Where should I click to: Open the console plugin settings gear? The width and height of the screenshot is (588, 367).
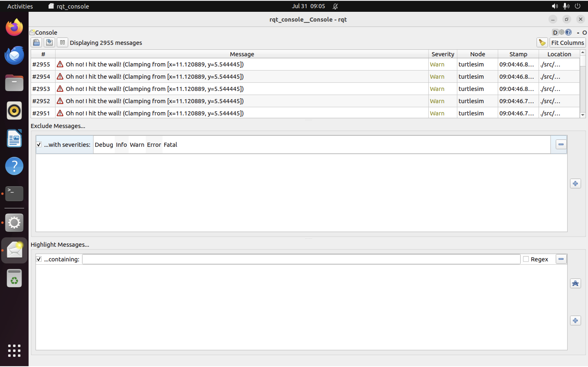coord(561,32)
